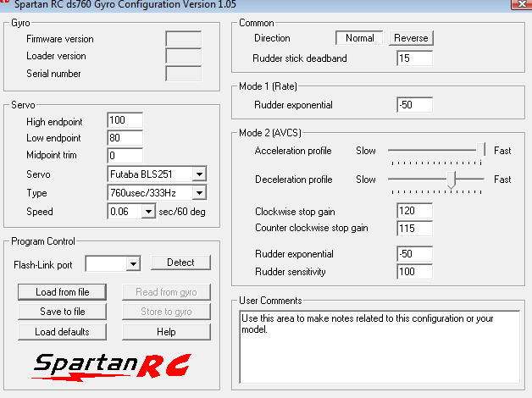Expand the servo Type dropdown
Viewport: 532px width, 398px height.
[199, 193]
